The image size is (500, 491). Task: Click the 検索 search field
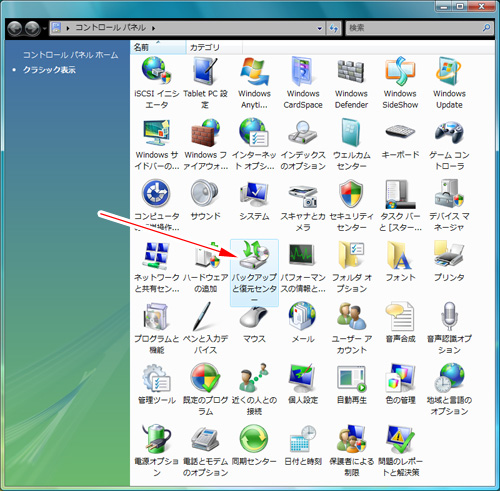pos(419,28)
